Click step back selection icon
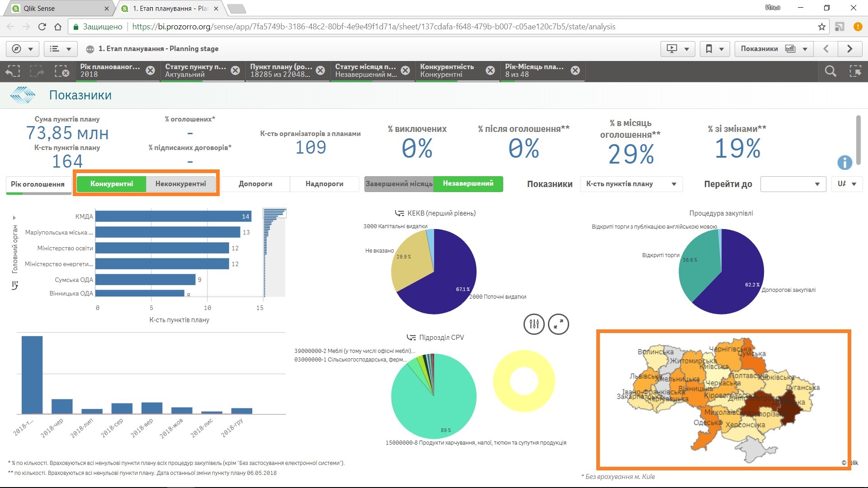 pyautogui.click(x=13, y=71)
